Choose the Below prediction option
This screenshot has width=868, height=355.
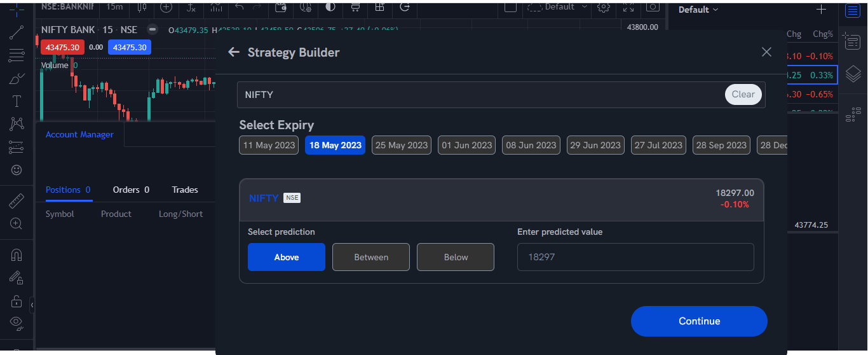click(456, 257)
